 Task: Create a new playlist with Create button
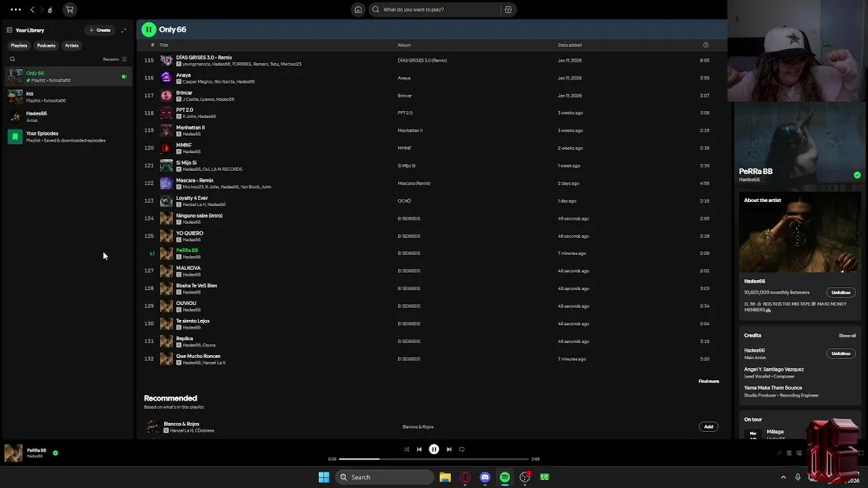pos(100,30)
